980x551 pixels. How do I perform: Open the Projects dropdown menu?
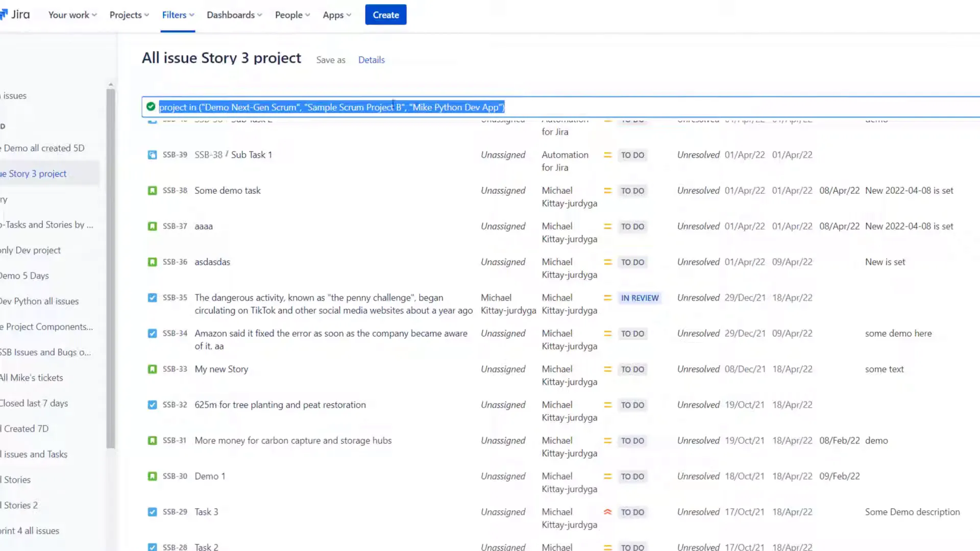coord(129,15)
